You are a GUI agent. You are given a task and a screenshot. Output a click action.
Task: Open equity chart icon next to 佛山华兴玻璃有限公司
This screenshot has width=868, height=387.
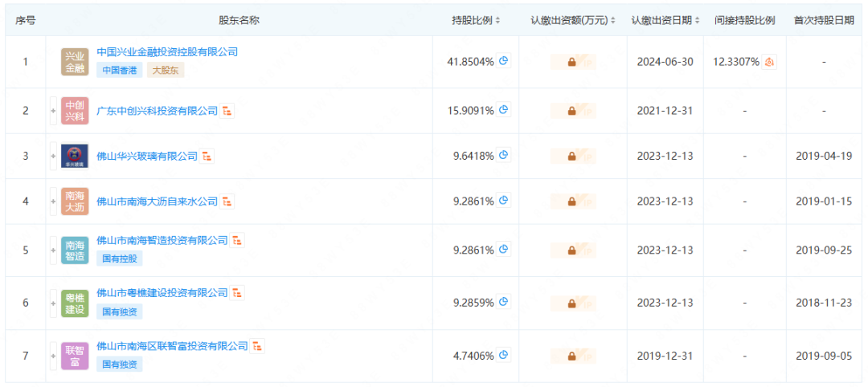point(207,156)
